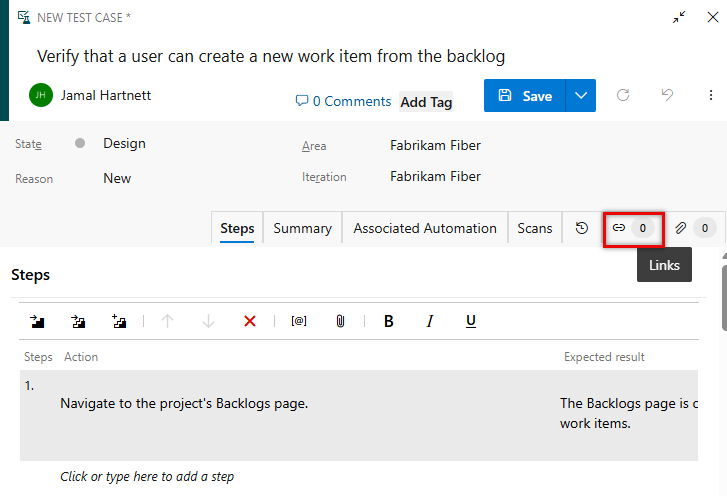Screen dimensions: 727x496
Task: Toggle underline text formatting
Action: coord(471,321)
